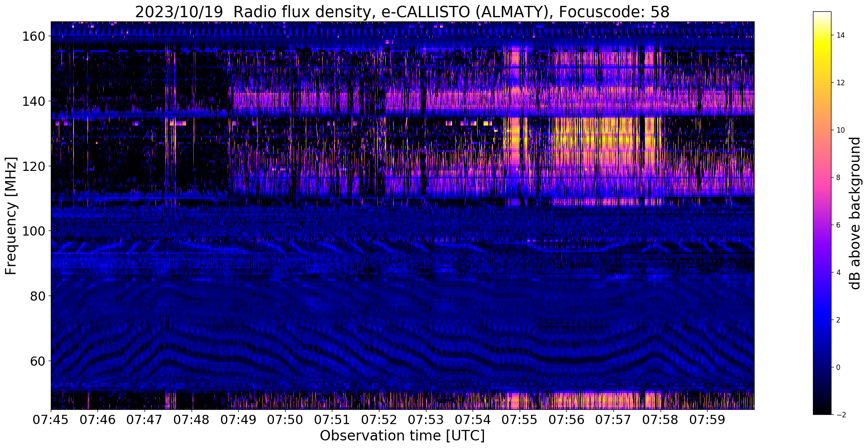The width and height of the screenshot is (868, 448).
Task: Click the 140 frequency tick label
Action: (x=33, y=101)
